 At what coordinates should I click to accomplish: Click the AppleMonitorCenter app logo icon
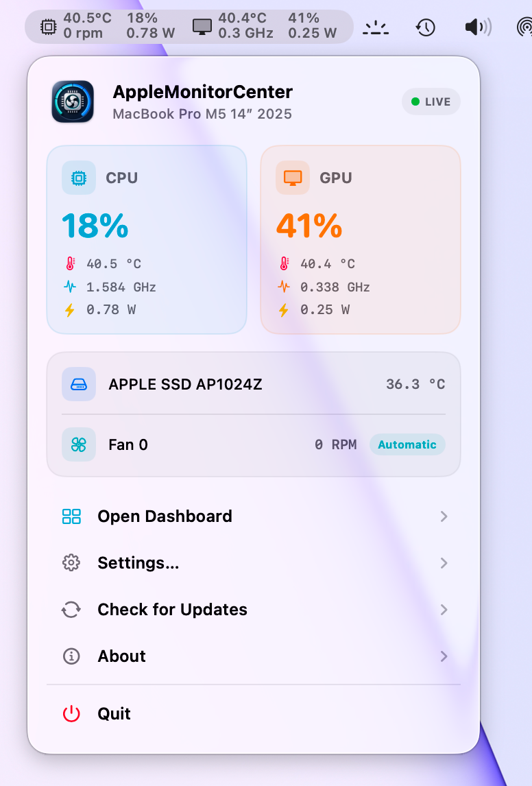coord(73,102)
